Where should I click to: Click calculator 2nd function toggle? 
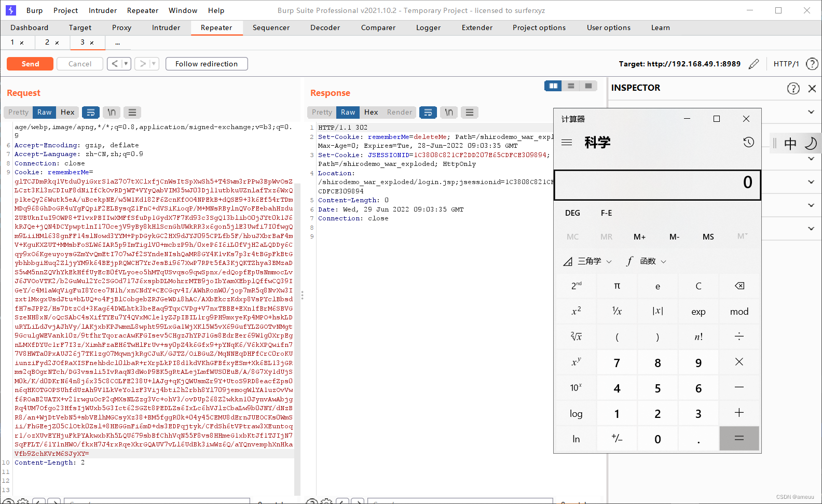tap(576, 286)
